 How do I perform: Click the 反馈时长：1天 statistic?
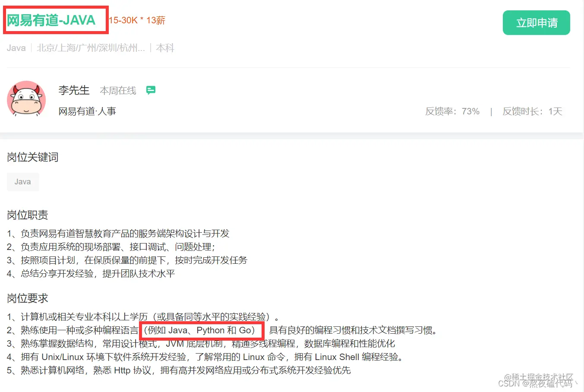pos(532,111)
